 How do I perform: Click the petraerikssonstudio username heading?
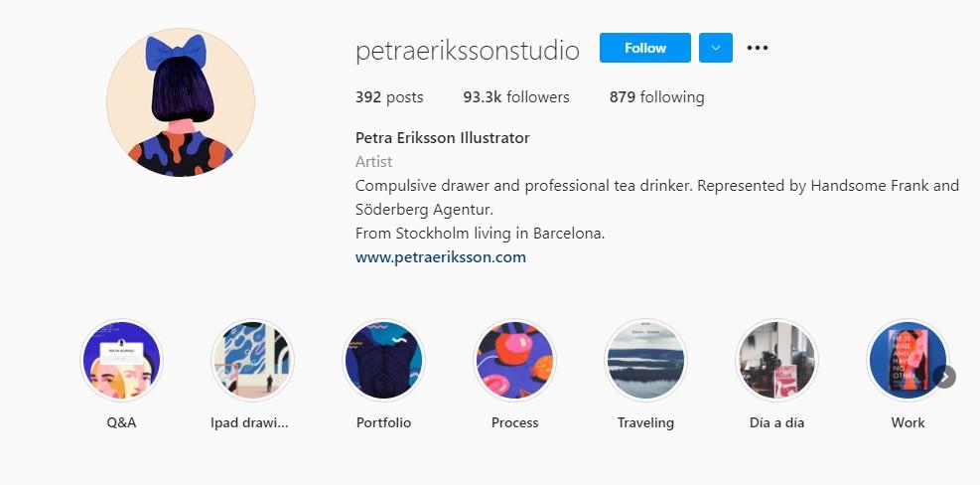coord(467,50)
